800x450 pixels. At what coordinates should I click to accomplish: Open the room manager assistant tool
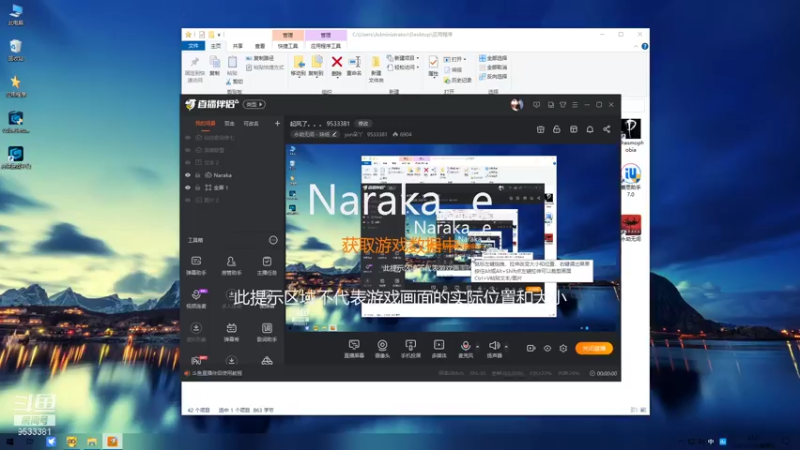pyautogui.click(x=231, y=266)
